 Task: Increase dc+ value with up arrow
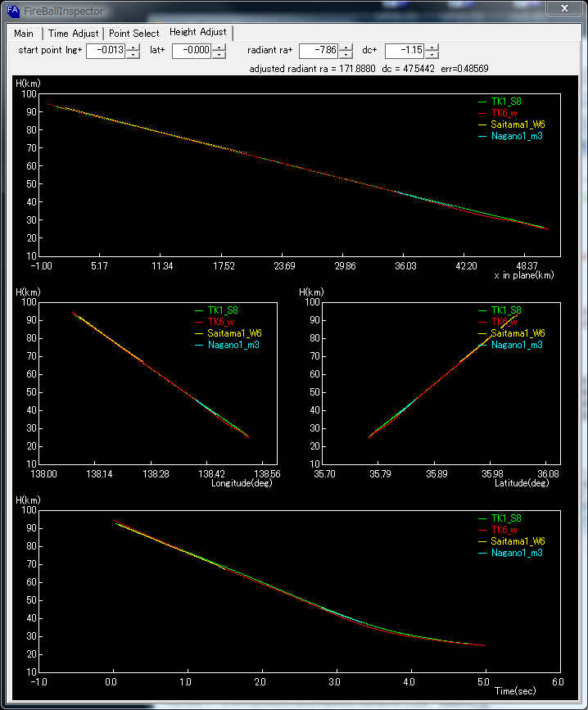tap(431, 47)
